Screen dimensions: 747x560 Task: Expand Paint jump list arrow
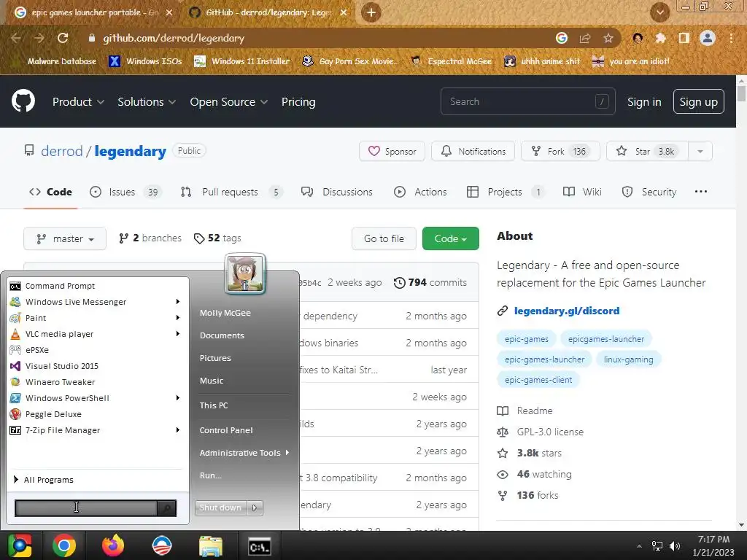point(178,318)
